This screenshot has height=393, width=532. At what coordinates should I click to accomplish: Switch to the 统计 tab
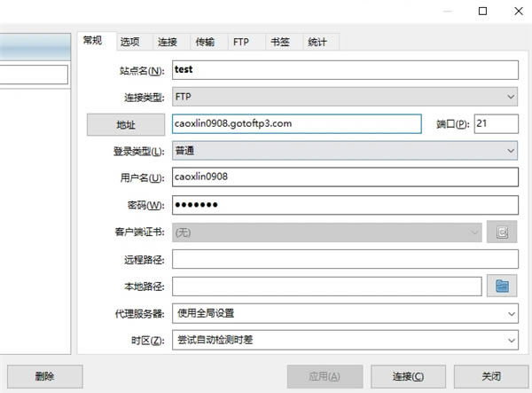pos(316,42)
